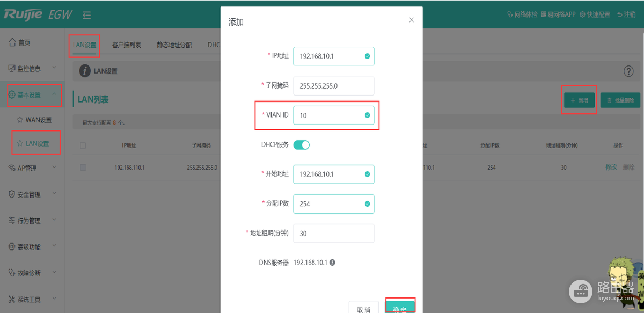Focus the VLAN ID input field

[x=334, y=115]
